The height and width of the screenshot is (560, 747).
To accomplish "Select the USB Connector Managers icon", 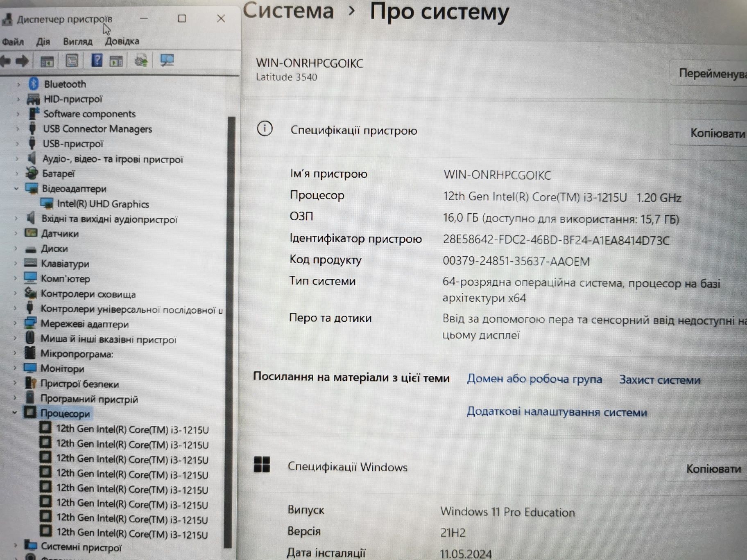I will (32, 129).
